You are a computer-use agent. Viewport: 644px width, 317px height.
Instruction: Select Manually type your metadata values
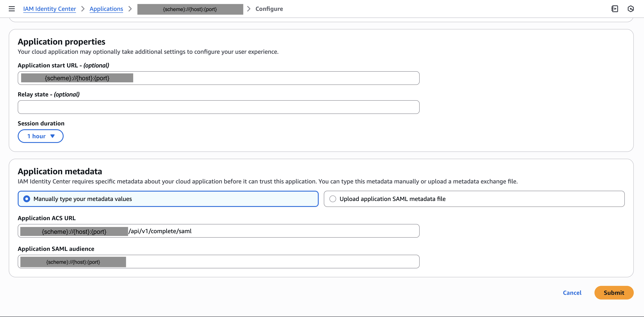click(168, 199)
